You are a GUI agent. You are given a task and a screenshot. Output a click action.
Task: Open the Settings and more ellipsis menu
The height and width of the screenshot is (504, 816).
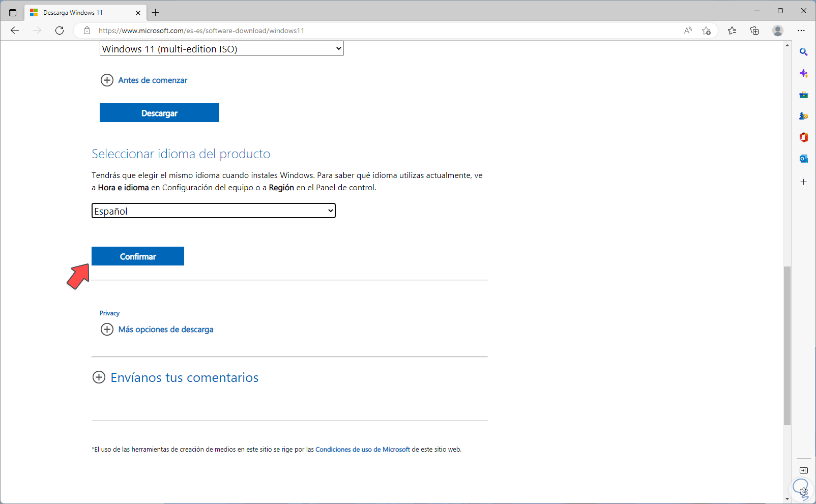[801, 31]
